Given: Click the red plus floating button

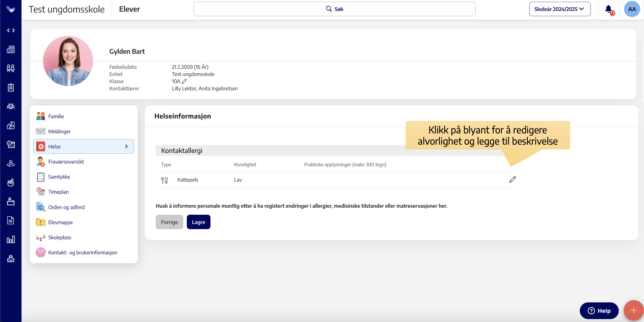Looking at the screenshot, I should point(633,311).
